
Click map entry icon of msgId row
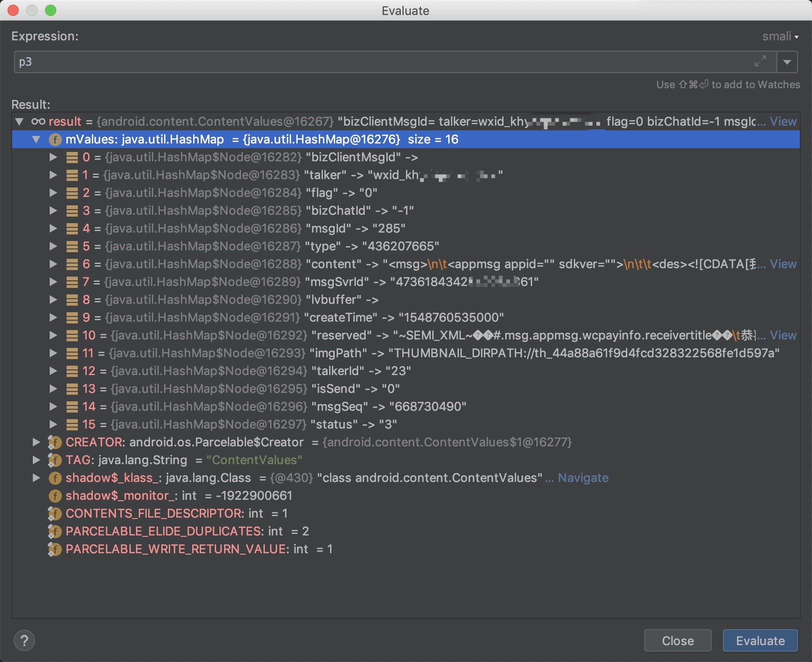72,228
